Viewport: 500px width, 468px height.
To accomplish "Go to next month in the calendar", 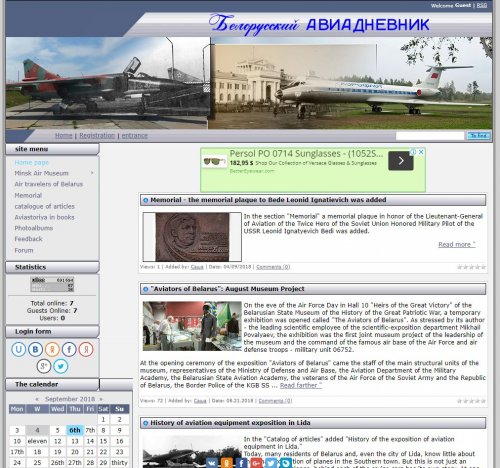I will point(101,399).
